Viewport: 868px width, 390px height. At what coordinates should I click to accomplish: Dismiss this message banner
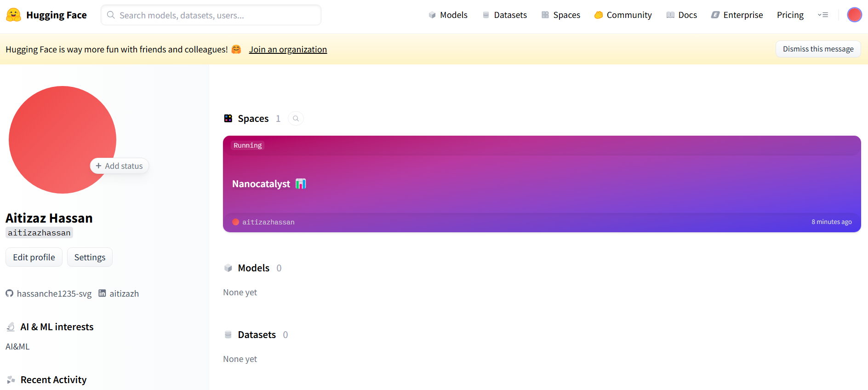[818, 49]
